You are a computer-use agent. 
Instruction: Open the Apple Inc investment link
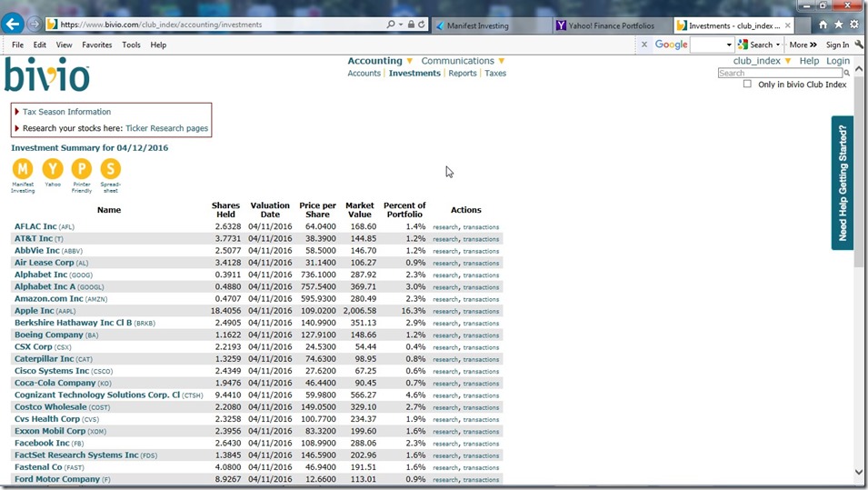pos(34,311)
